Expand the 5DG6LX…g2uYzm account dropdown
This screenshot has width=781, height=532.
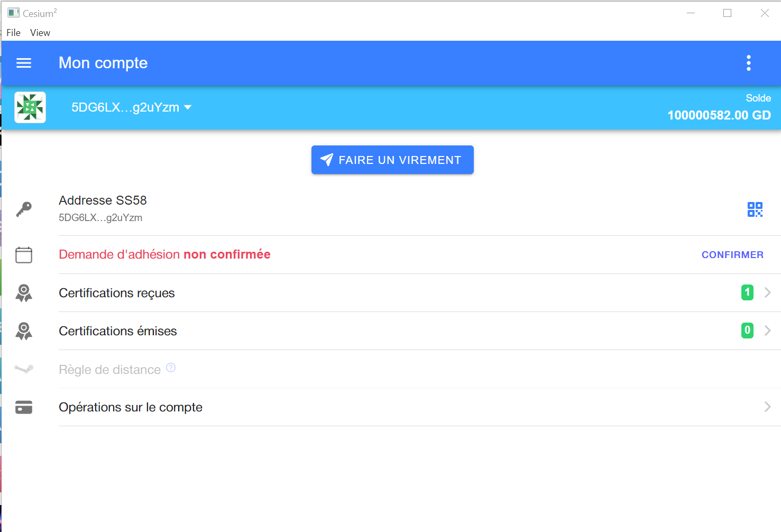point(132,107)
